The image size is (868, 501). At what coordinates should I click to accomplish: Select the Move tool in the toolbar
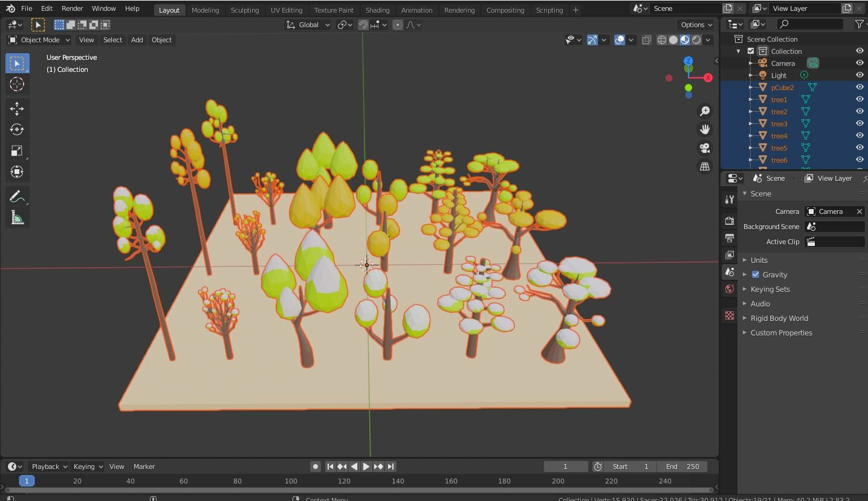coord(17,108)
